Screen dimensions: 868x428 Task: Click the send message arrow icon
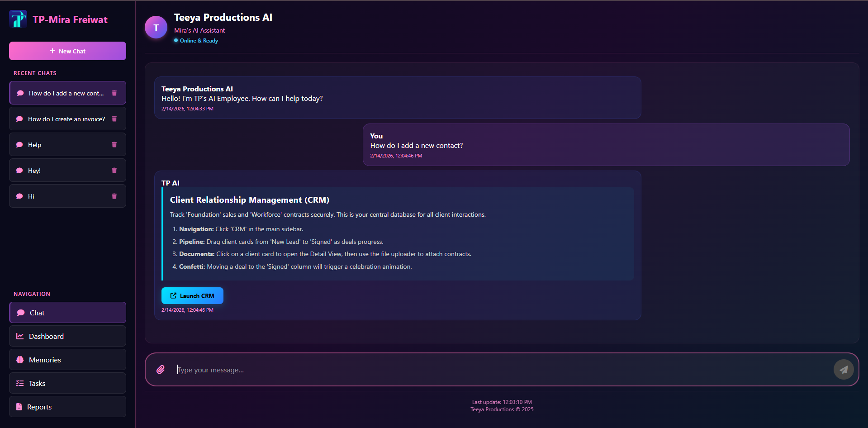843,369
